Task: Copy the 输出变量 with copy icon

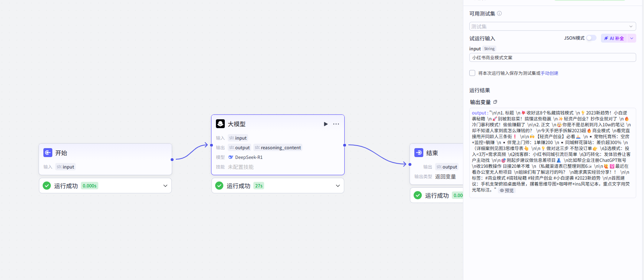Action: pyautogui.click(x=495, y=102)
